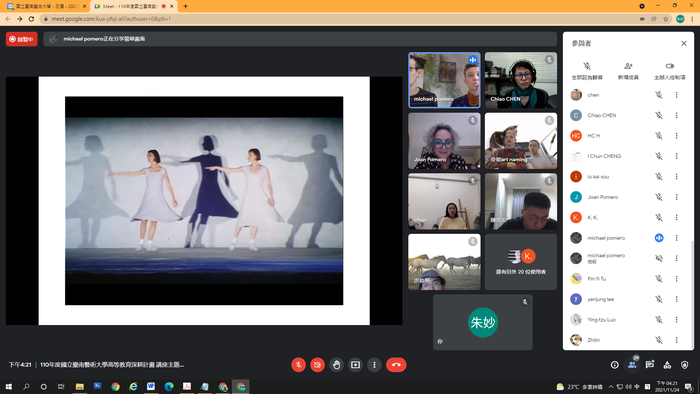Open a new browser tab
This screenshot has width=700, height=394.
185,6
